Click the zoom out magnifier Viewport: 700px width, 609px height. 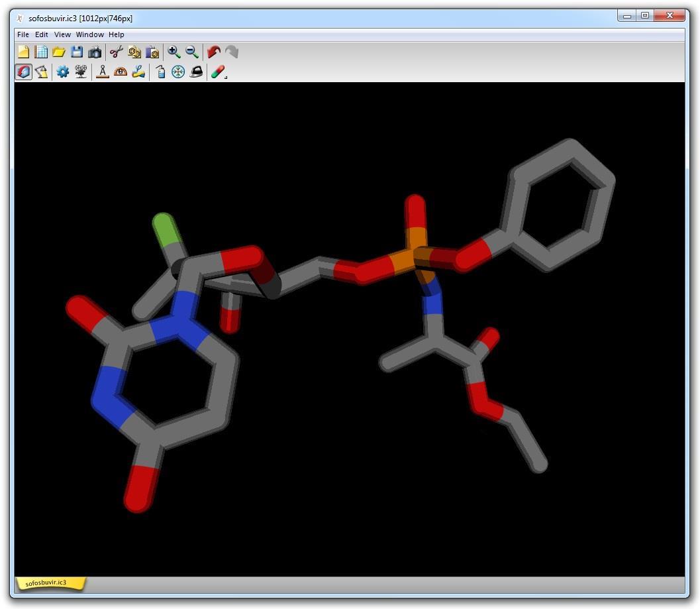point(192,52)
